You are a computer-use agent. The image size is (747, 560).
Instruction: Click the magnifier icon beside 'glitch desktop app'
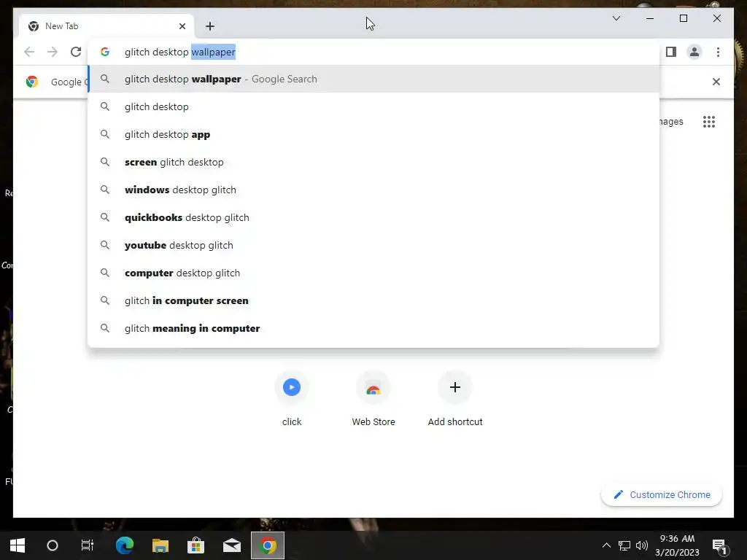coord(105,134)
